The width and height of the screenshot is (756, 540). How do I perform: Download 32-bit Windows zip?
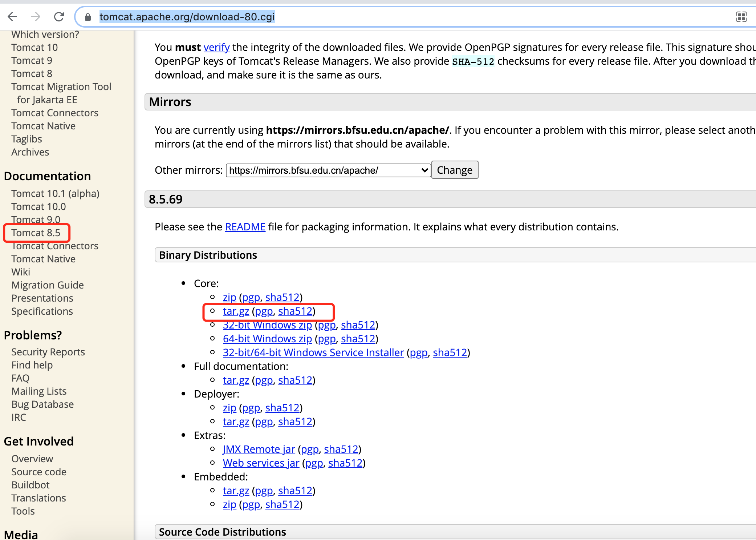pyautogui.click(x=267, y=325)
